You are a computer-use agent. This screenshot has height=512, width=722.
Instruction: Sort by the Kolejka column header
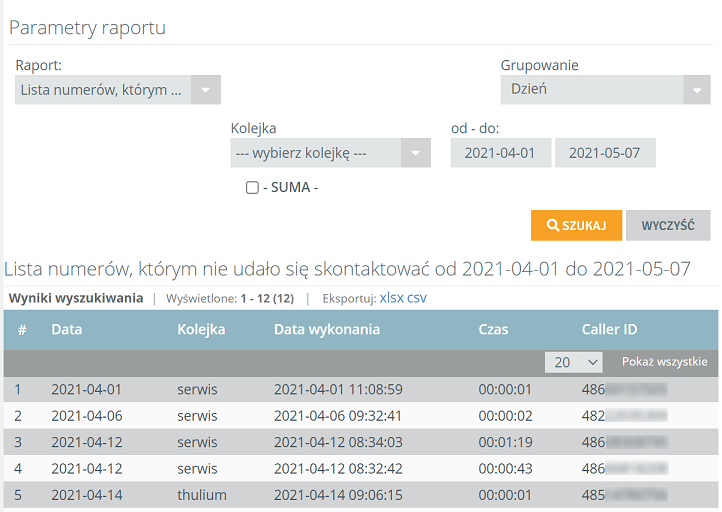pyautogui.click(x=201, y=330)
